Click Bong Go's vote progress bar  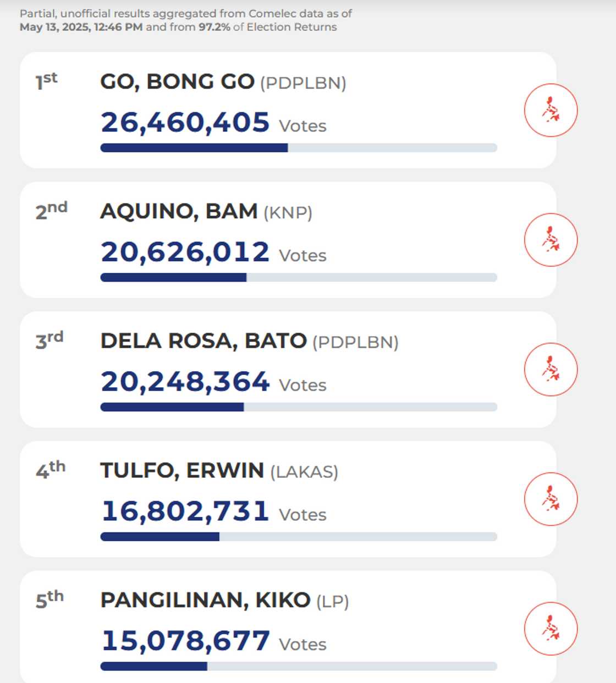pos(299,148)
